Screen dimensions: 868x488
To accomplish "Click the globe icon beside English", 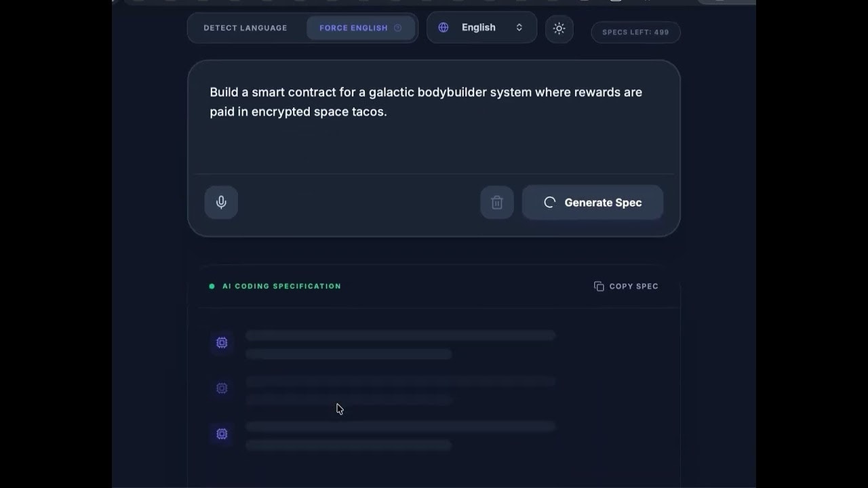I will point(443,27).
